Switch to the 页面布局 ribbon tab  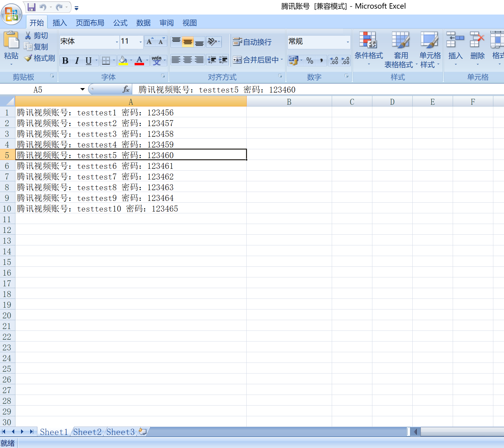pos(90,23)
